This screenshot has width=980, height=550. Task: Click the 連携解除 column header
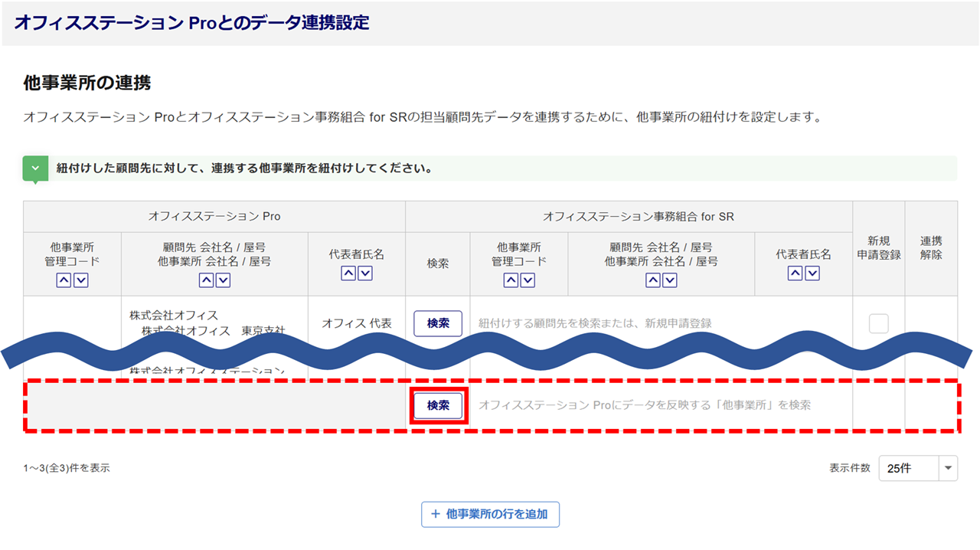[931, 248]
